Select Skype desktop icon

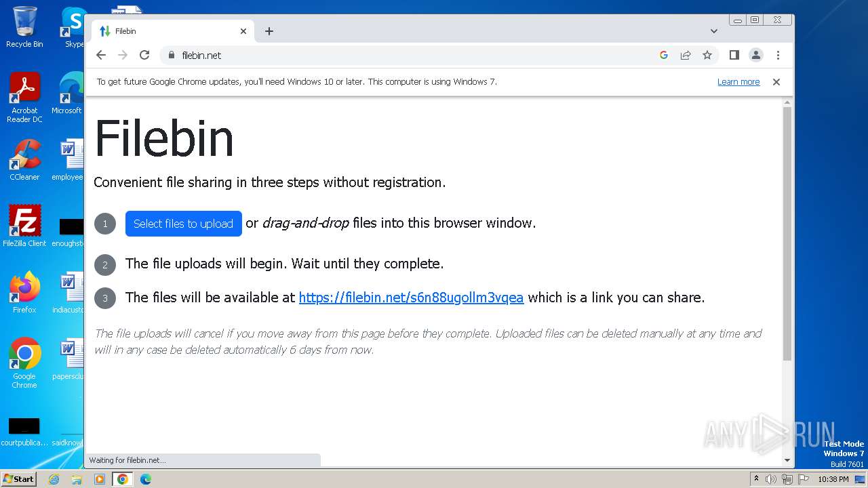tap(73, 27)
